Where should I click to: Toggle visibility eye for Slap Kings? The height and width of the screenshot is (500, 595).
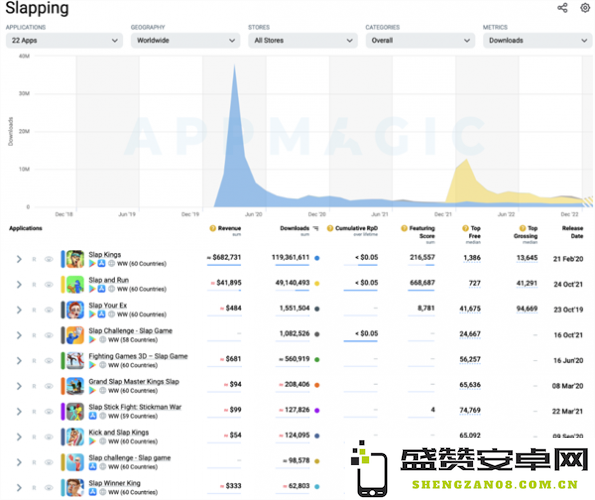49,259
